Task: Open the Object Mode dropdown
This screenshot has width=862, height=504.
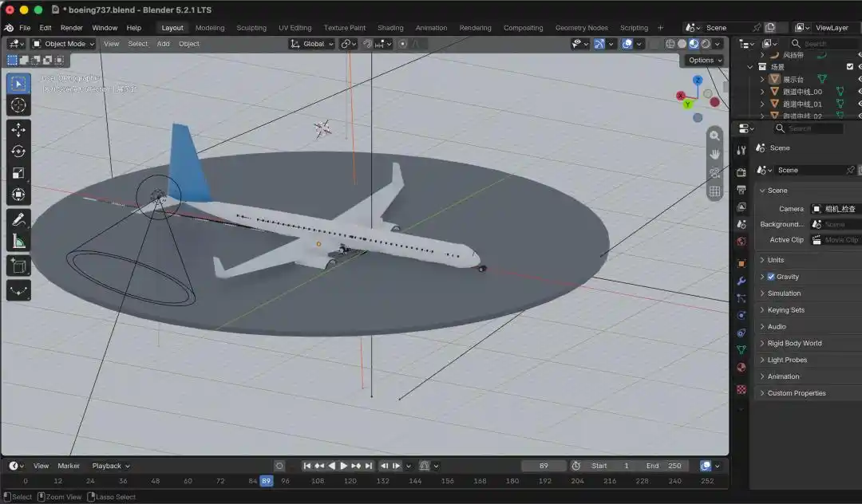Action: coord(63,44)
